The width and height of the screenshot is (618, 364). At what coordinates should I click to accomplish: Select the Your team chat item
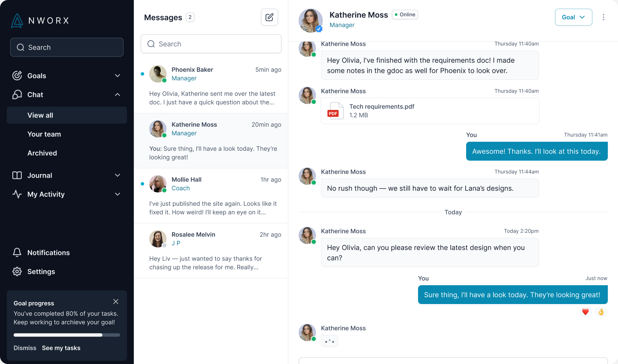67,134
